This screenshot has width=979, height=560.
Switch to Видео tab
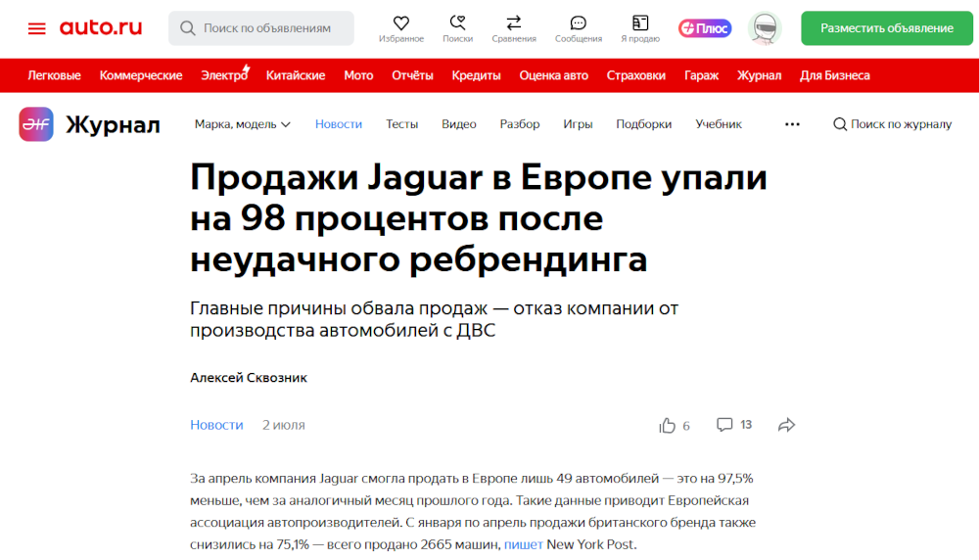459,124
